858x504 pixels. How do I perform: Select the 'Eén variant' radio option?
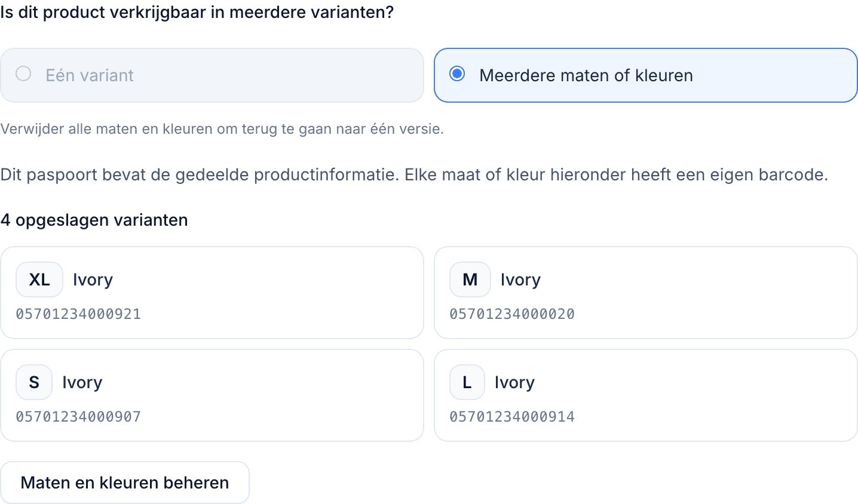[212, 75]
